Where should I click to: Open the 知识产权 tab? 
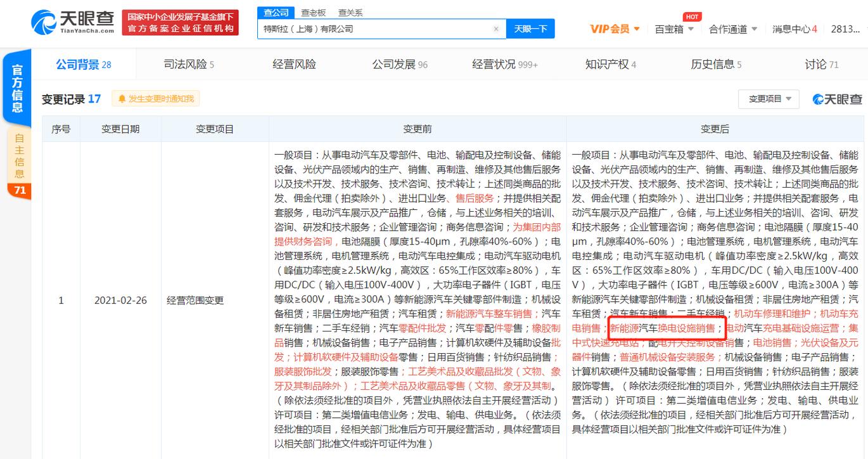pyautogui.click(x=611, y=64)
